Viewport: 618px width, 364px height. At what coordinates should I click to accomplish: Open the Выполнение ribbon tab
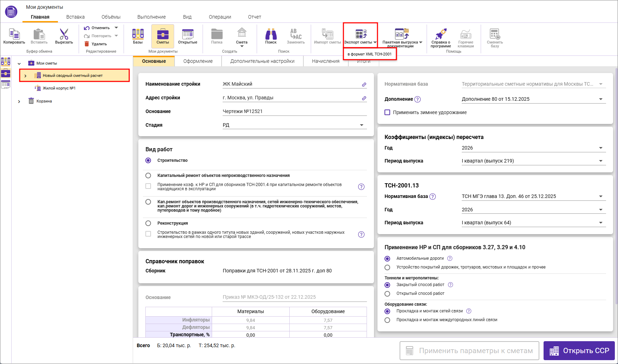(151, 17)
